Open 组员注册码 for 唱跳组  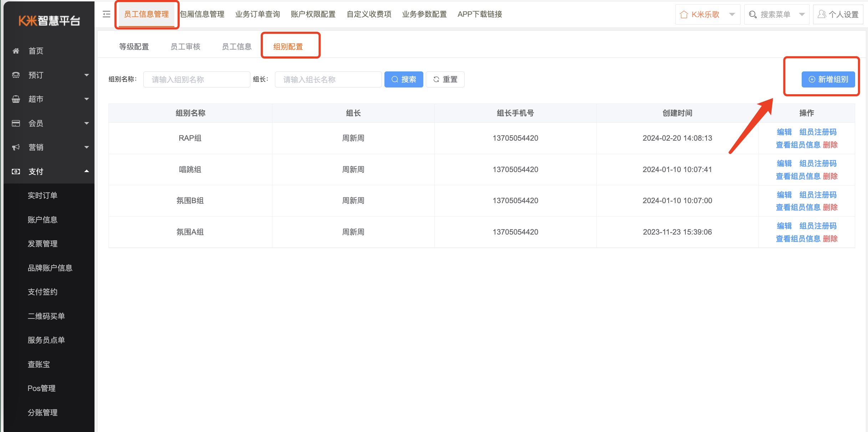point(818,164)
